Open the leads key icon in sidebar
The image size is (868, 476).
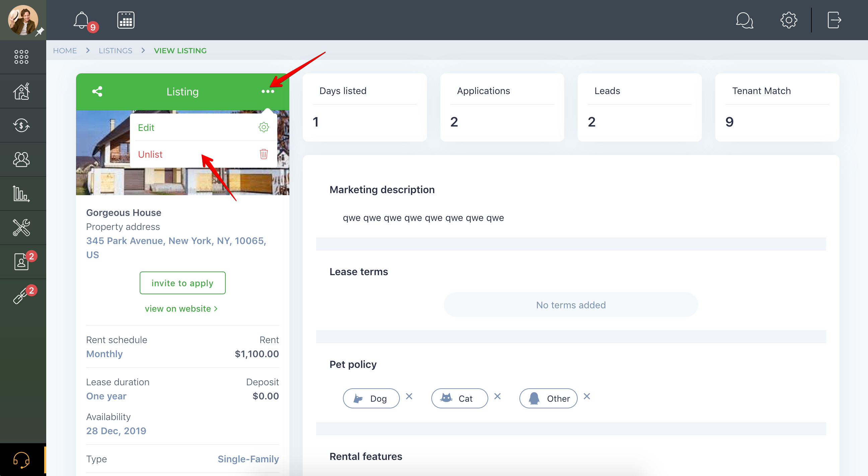tap(20, 297)
